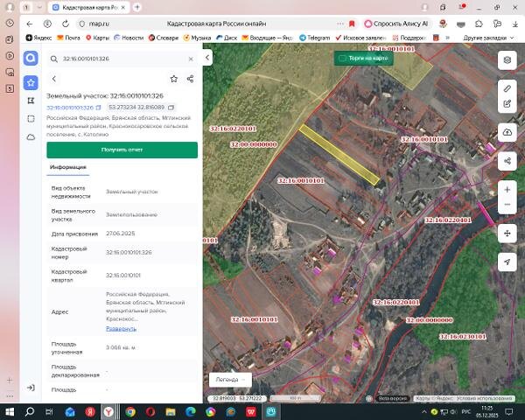Open the favorites sidebar star button
Image resolution: width=525 pixels, height=420 pixels.
(31, 83)
